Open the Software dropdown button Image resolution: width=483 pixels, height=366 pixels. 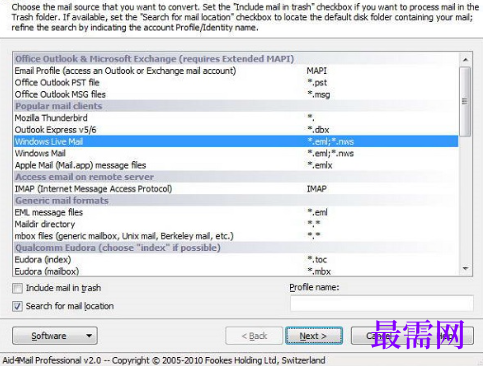click(55, 336)
